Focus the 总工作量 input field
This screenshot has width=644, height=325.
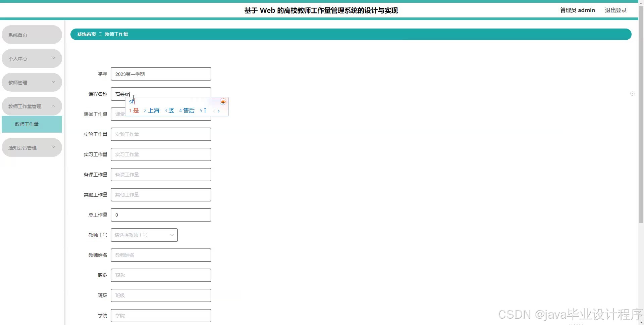coord(161,215)
